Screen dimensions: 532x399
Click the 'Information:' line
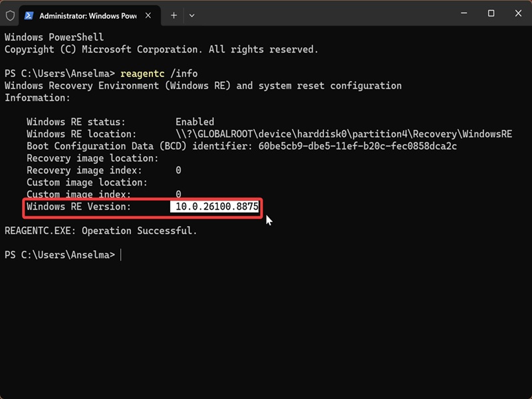click(37, 98)
